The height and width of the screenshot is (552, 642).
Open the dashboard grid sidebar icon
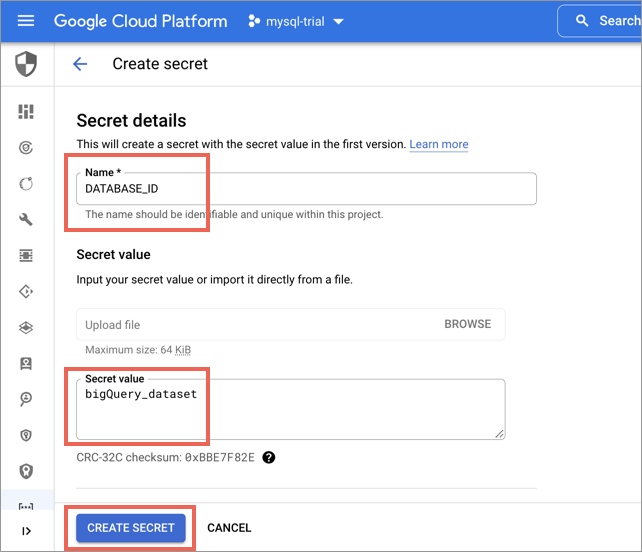tap(26, 111)
